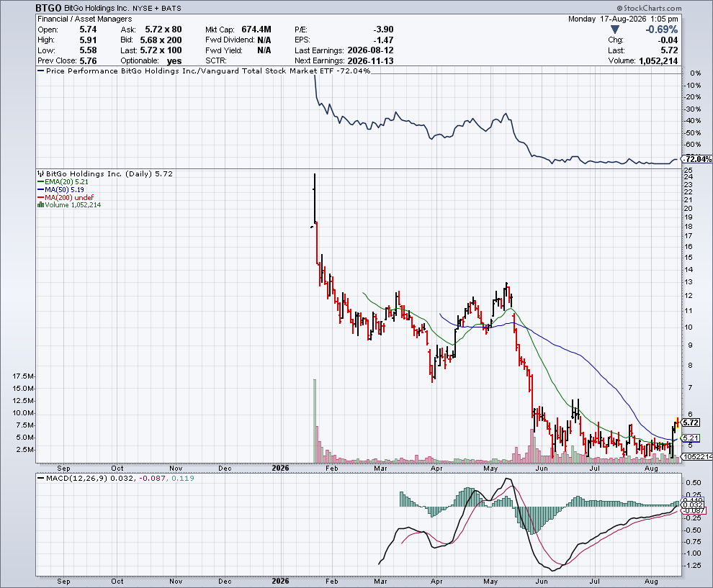Screen dimensions: 713x588
Task: Click the MA(50) 5.19 legend label
Action: 64,189
